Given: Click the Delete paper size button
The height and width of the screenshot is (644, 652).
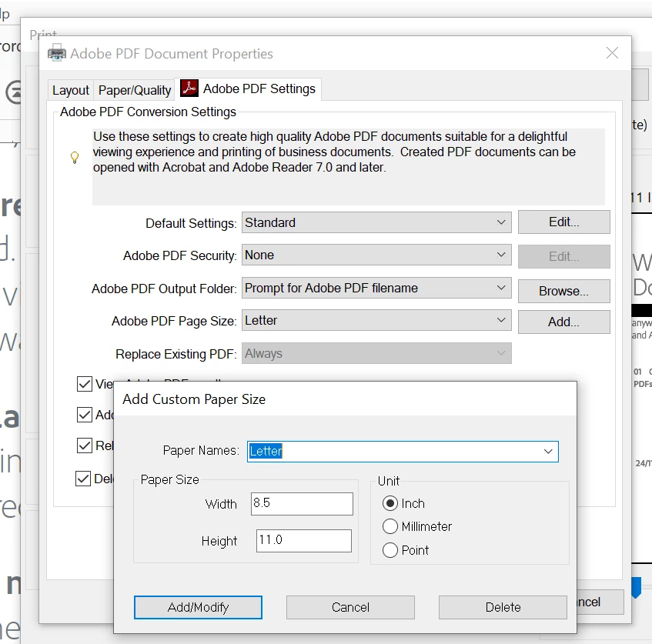Looking at the screenshot, I should (x=503, y=607).
